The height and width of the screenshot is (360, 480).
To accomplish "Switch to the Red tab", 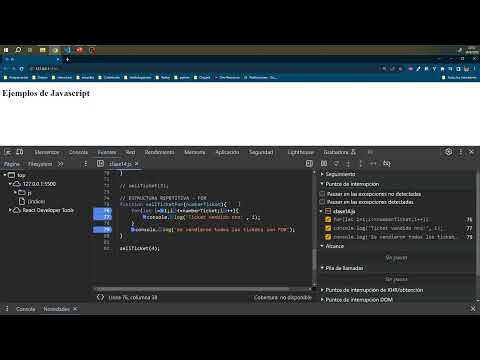I will point(130,152).
